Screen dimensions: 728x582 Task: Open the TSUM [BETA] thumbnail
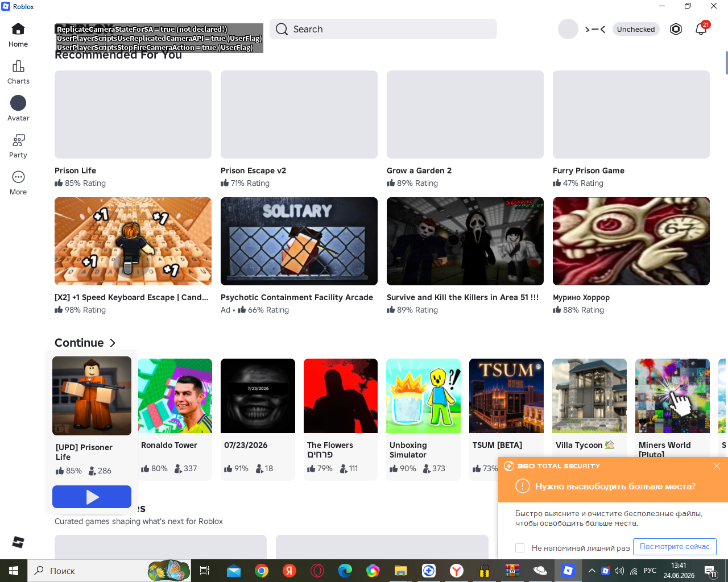(506, 396)
